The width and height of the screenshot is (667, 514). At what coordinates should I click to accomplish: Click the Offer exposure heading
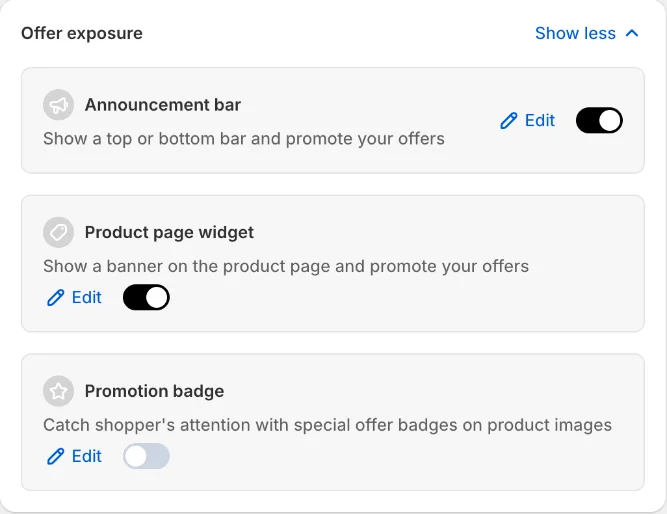point(82,33)
